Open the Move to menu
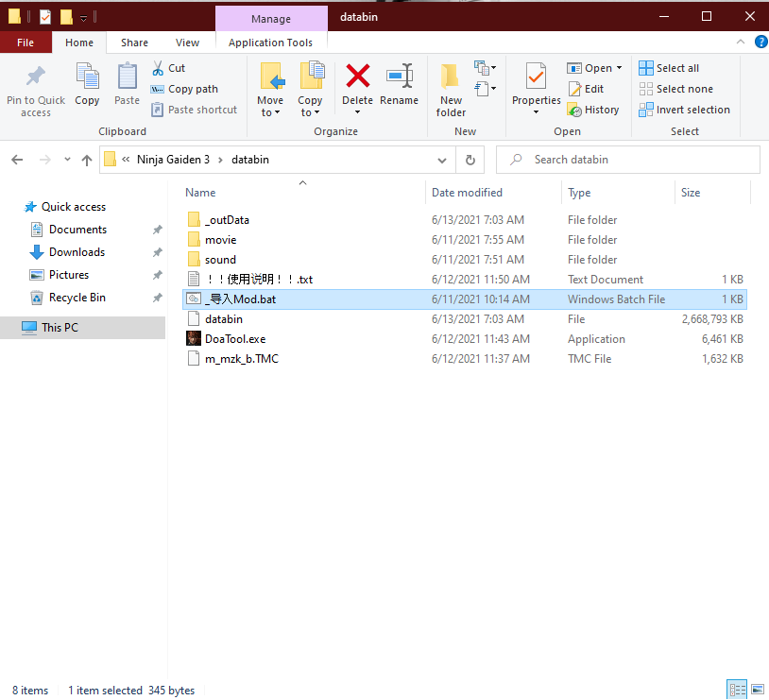The height and width of the screenshot is (700, 769). (270, 91)
